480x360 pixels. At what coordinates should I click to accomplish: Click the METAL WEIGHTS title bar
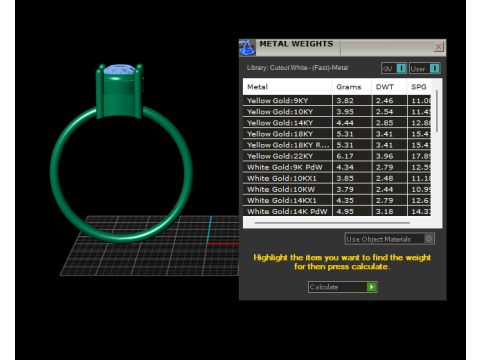(x=343, y=47)
